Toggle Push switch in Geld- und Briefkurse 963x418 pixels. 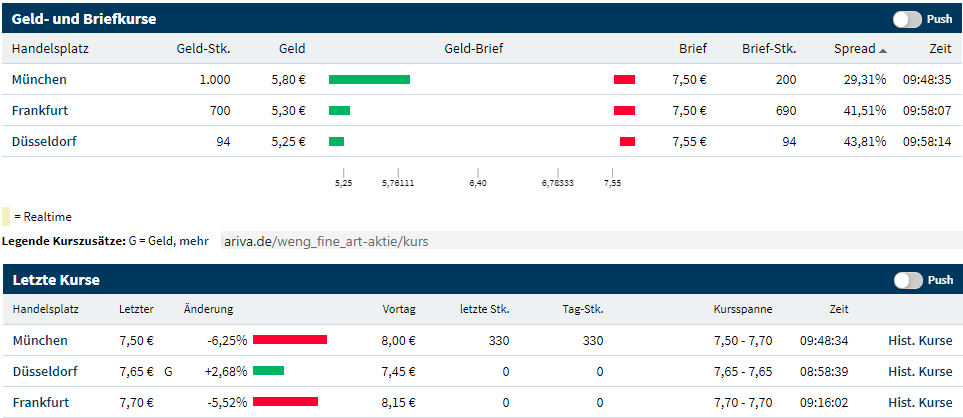908,19
